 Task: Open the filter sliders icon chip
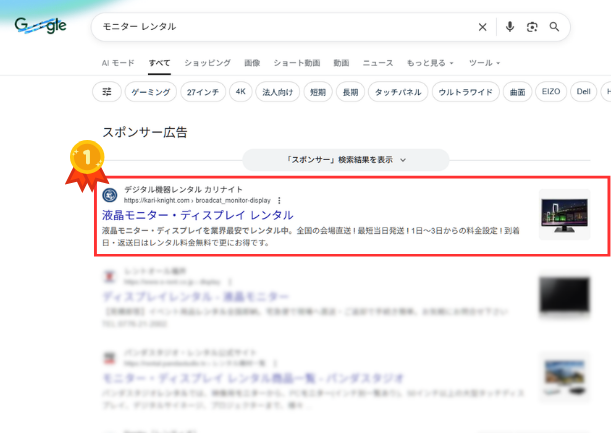pyautogui.click(x=107, y=92)
